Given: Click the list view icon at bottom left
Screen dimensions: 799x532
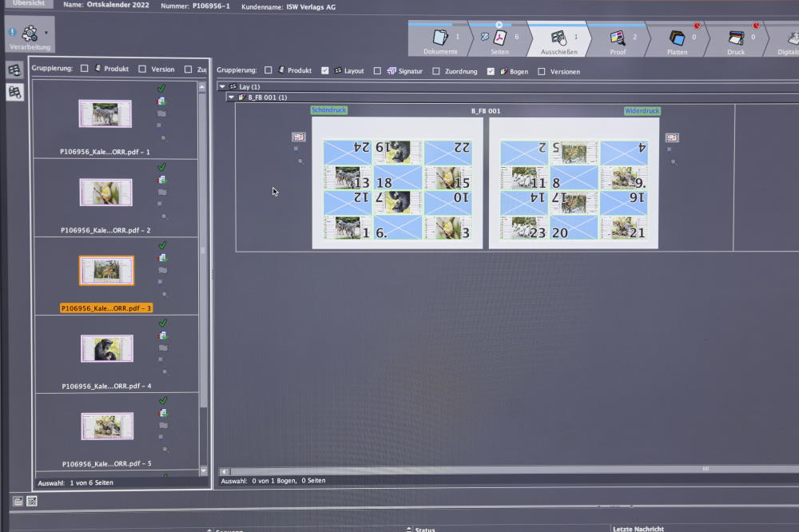Looking at the screenshot, I should pyautogui.click(x=18, y=502).
